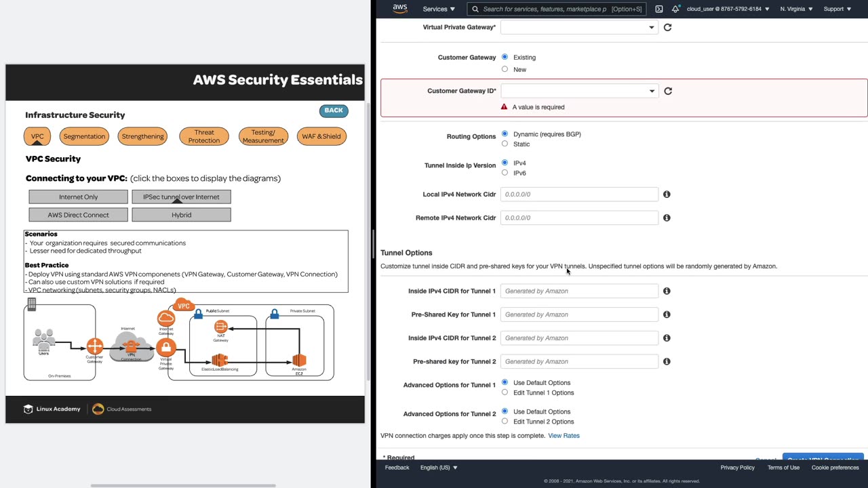Open the N. Virginia region selector
This screenshot has height=488, width=868.
796,9
